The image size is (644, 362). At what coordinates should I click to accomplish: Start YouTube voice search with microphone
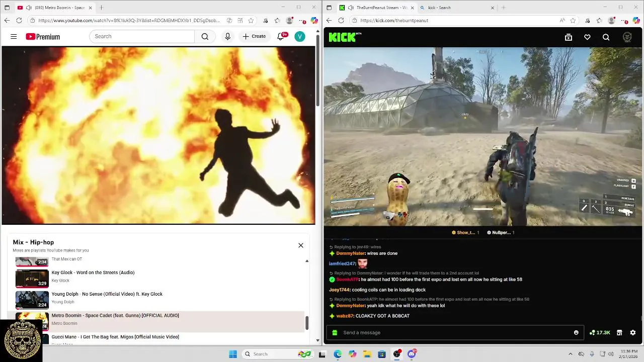[227, 36]
